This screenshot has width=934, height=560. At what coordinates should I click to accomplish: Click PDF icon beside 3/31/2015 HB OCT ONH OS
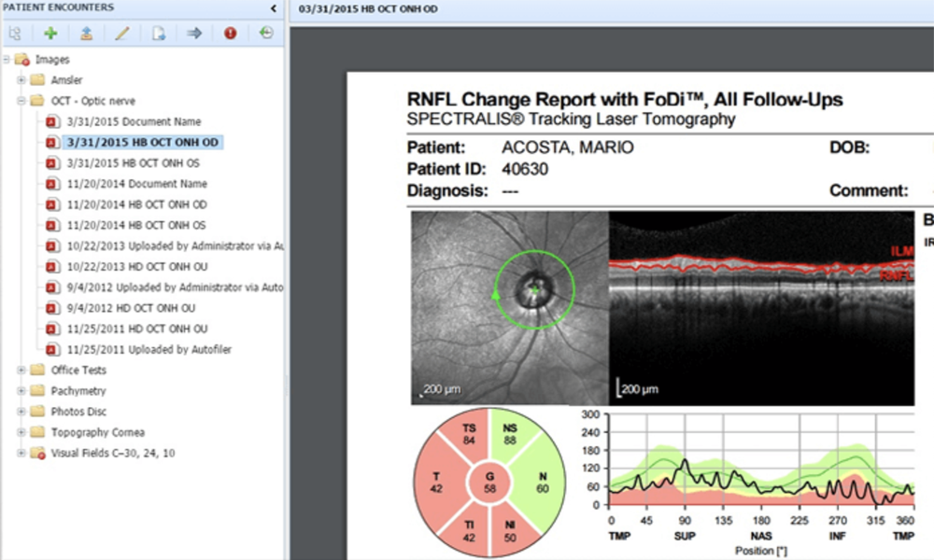(x=52, y=163)
